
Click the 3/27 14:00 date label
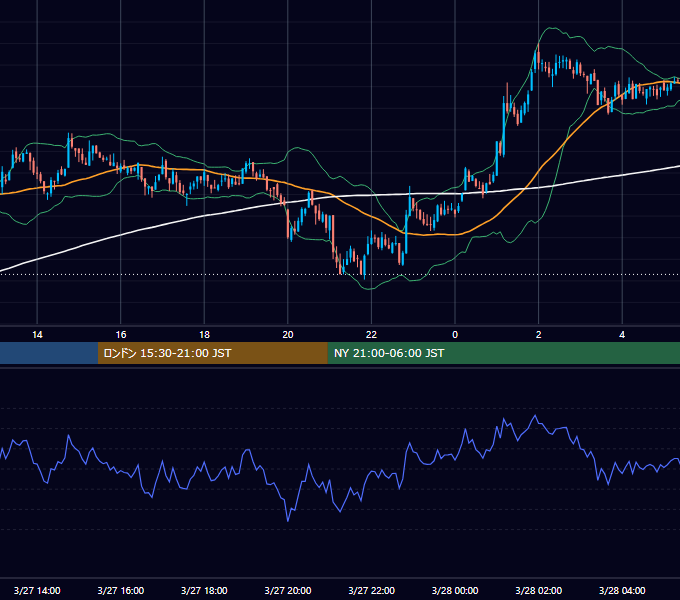click(x=37, y=590)
